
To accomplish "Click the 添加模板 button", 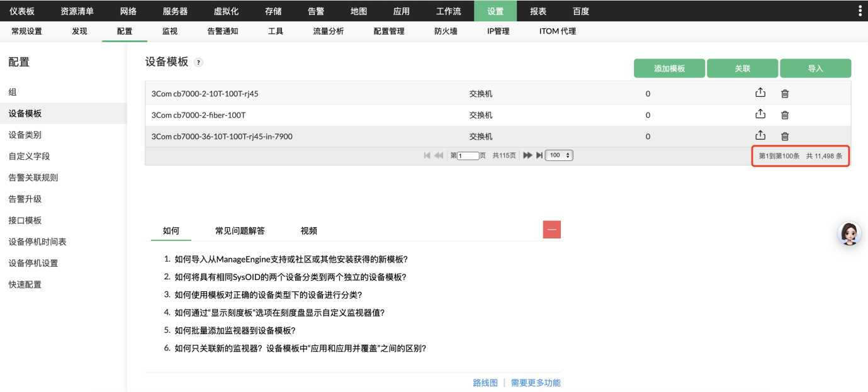I will [668, 68].
